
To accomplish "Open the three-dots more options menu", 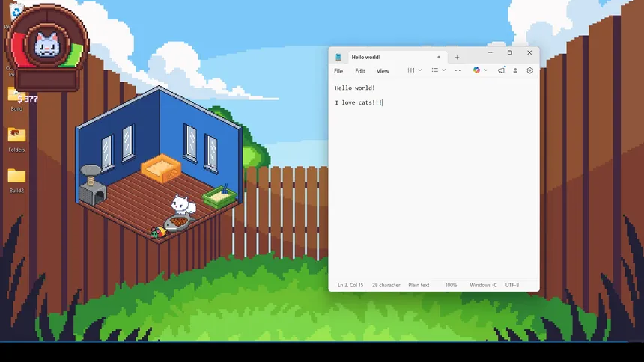I will 458,70.
